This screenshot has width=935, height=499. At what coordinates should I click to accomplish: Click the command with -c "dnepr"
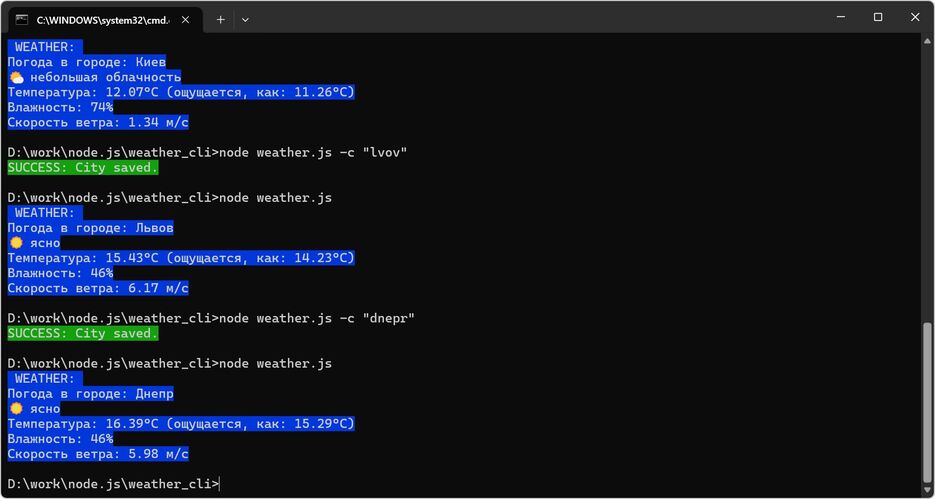coord(211,318)
